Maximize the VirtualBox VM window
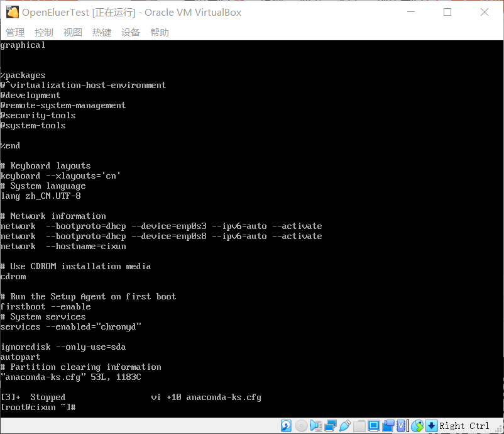The height and width of the screenshot is (434, 504). point(447,12)
